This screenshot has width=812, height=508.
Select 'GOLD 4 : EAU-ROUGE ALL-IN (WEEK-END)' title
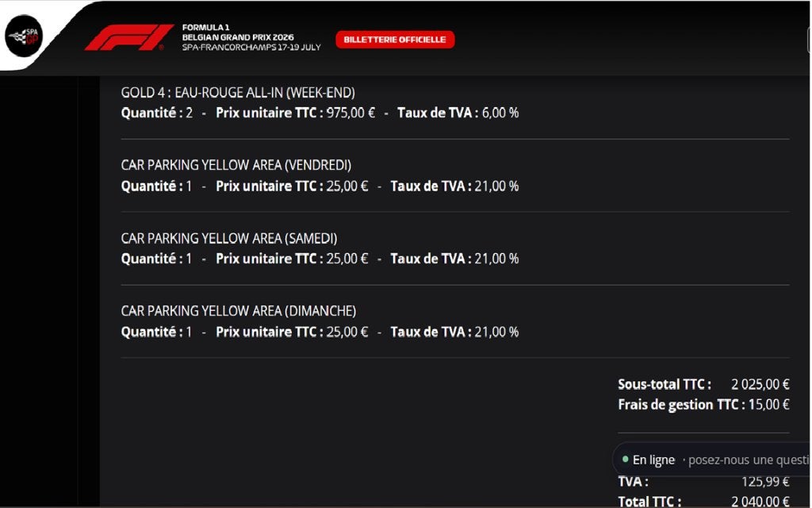pos(238,93)
